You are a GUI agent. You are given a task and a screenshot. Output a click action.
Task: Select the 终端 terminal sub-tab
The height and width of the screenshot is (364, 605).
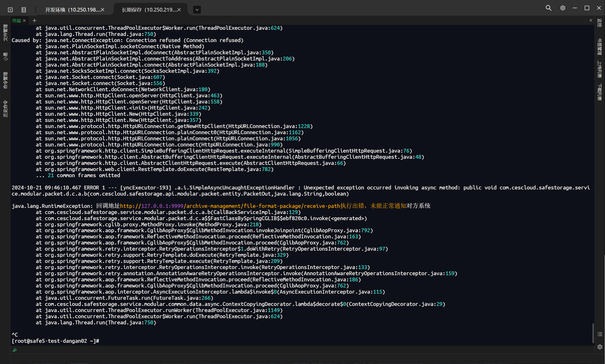click(17, 21)
